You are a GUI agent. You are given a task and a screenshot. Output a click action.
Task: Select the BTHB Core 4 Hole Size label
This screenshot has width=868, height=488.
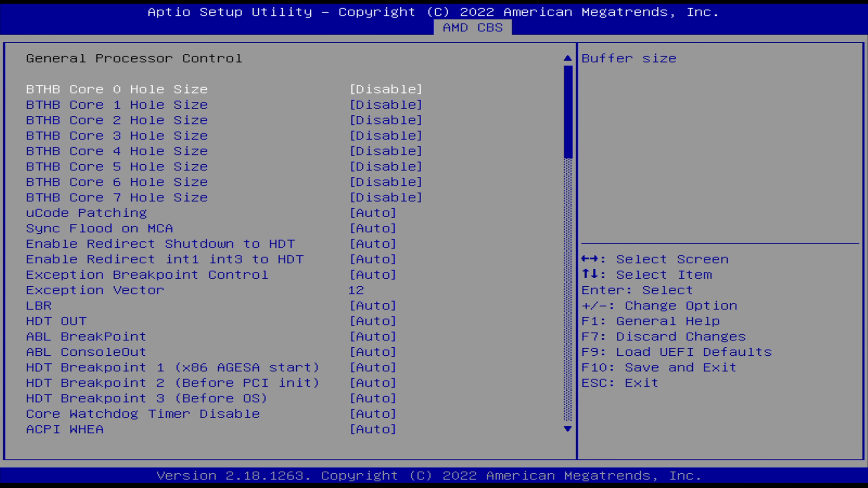(117, 151)
